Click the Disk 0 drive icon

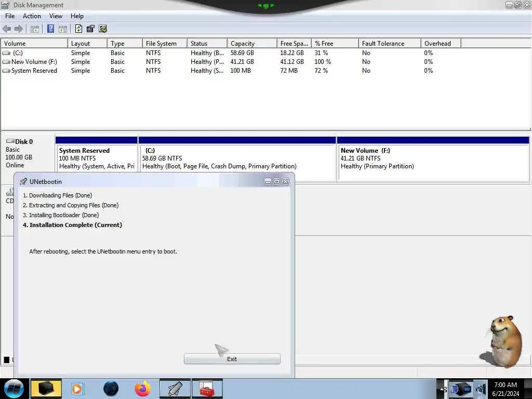coord(10,141)
